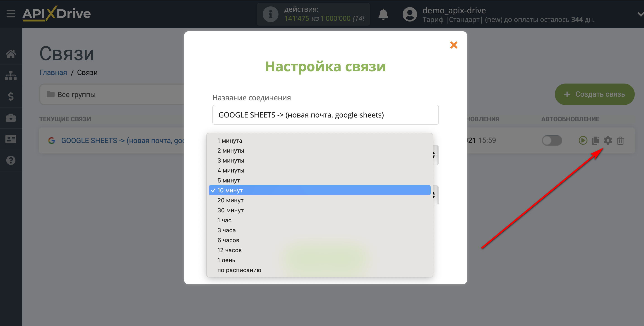Click the demo_apix-drive username
644x326 pixels.
coord(454,10)
